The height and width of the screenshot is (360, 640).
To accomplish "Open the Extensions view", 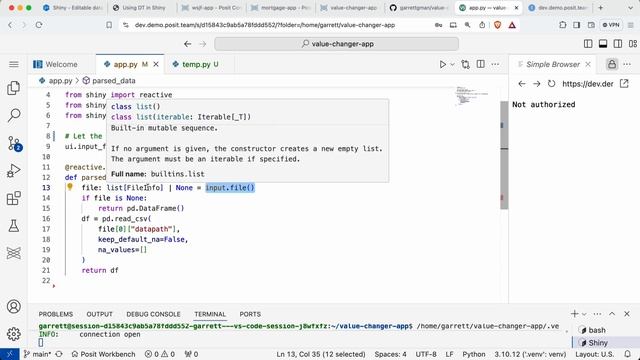I will [x=13, y=198].
